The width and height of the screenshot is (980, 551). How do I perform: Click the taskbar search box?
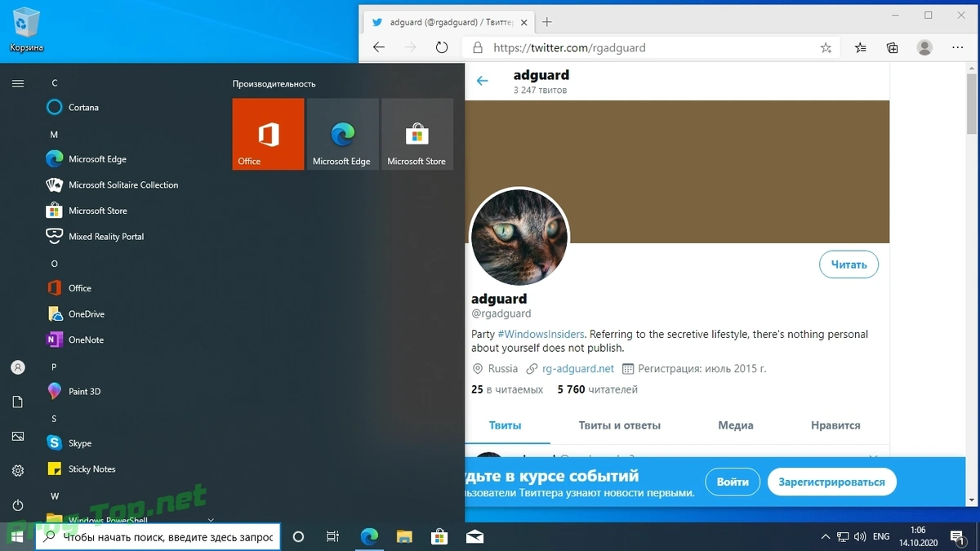point(158,537)
